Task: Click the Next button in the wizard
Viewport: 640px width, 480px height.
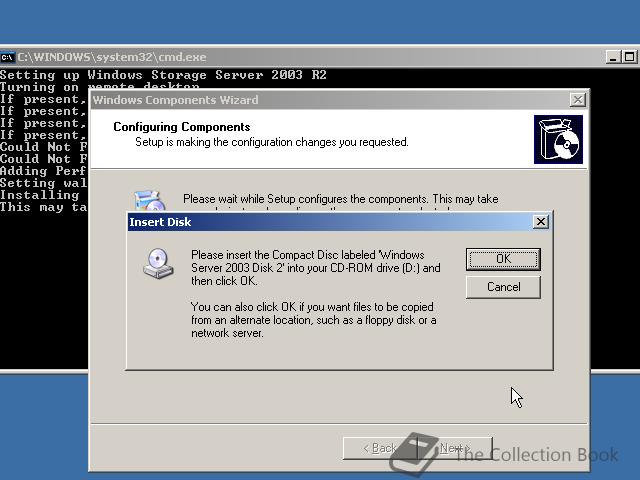Action: [455, 448]
